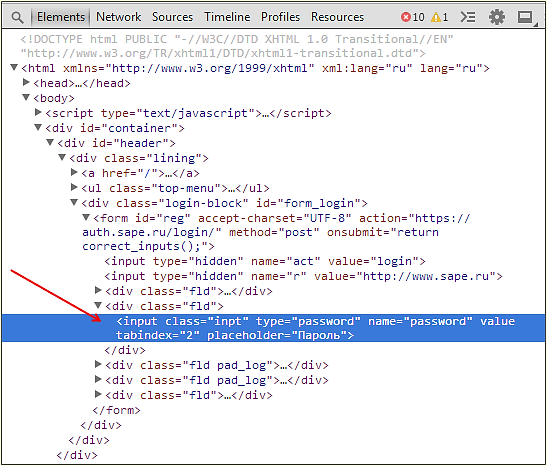Open the Sources tab

pos(172,17)
